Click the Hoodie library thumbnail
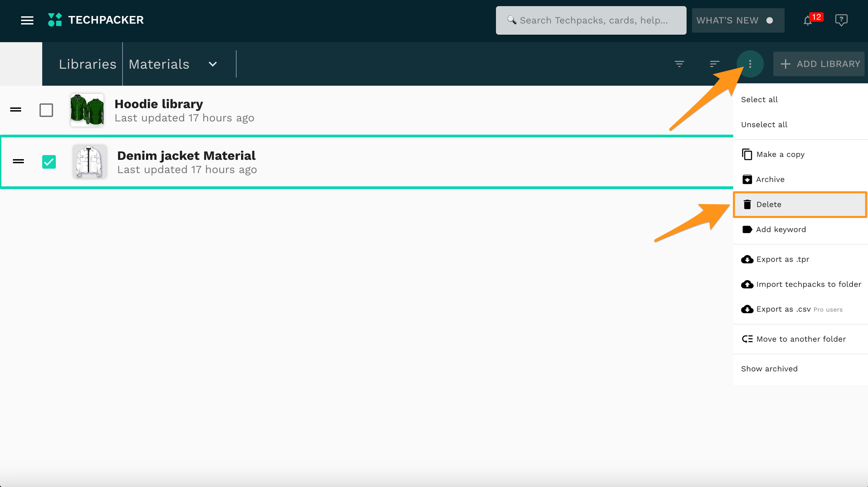868x487 pixels. click(x=87, y=110)
